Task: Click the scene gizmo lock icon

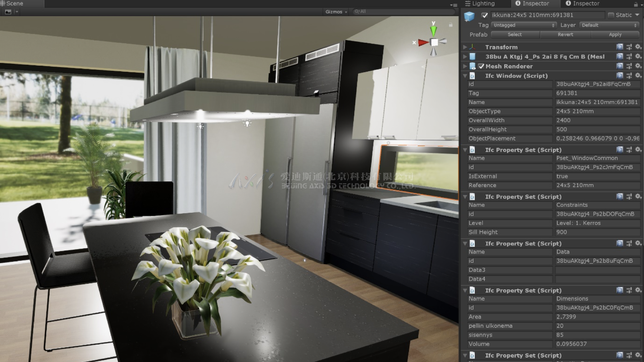Action: click(x=451, y=25)
